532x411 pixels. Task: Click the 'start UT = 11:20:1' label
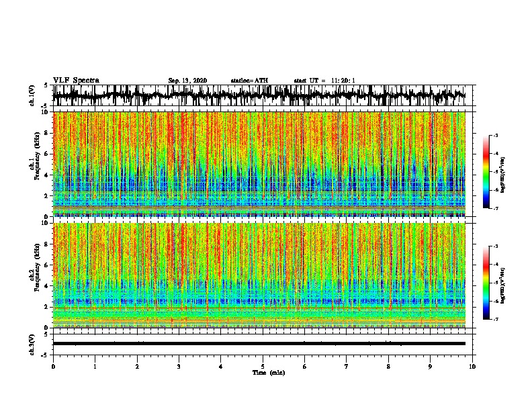[x=324, y=81]
